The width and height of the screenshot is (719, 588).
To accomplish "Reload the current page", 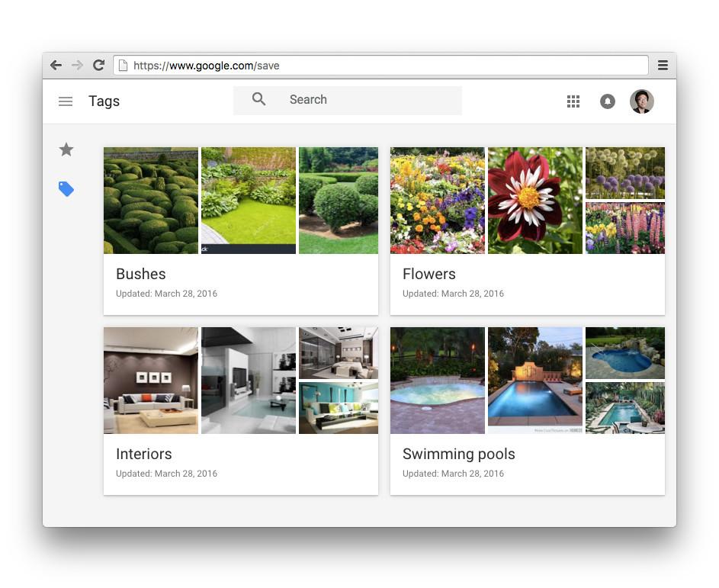I will coord(98,65).
